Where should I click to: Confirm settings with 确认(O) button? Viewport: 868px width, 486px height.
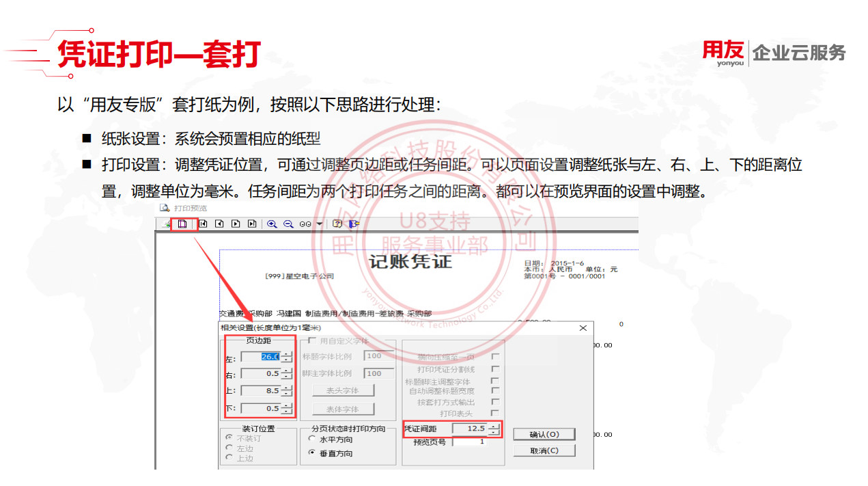pyautogui.click(x=544, y=434)
